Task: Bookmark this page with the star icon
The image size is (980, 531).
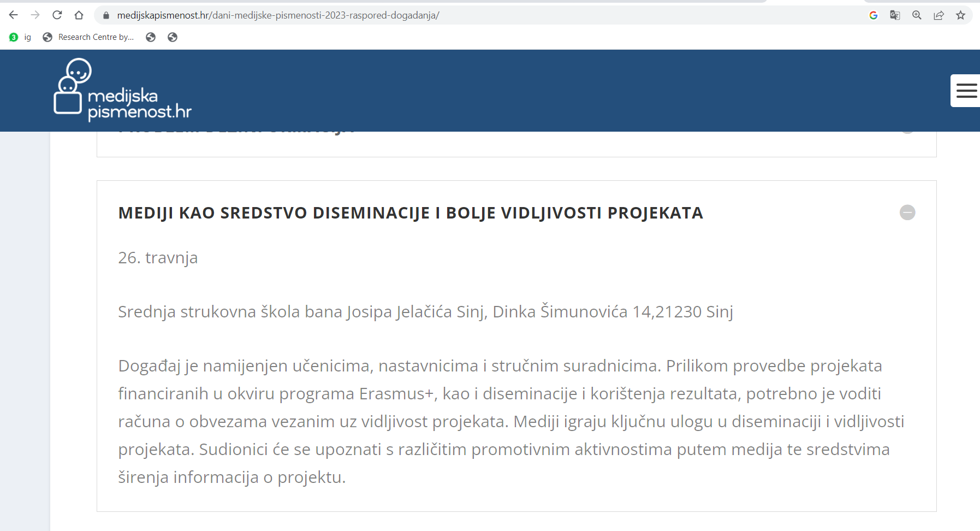Action: pyautogui.click(x=961, y=15)
